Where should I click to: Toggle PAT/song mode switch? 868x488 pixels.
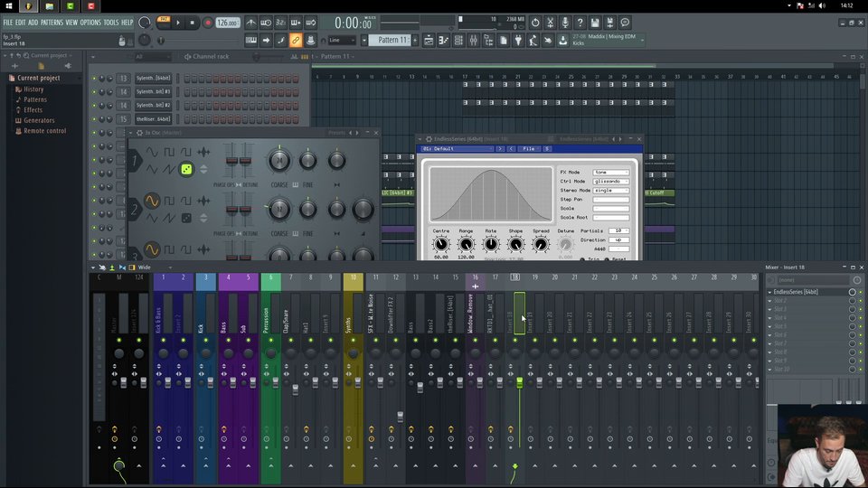tap(164, 22)
